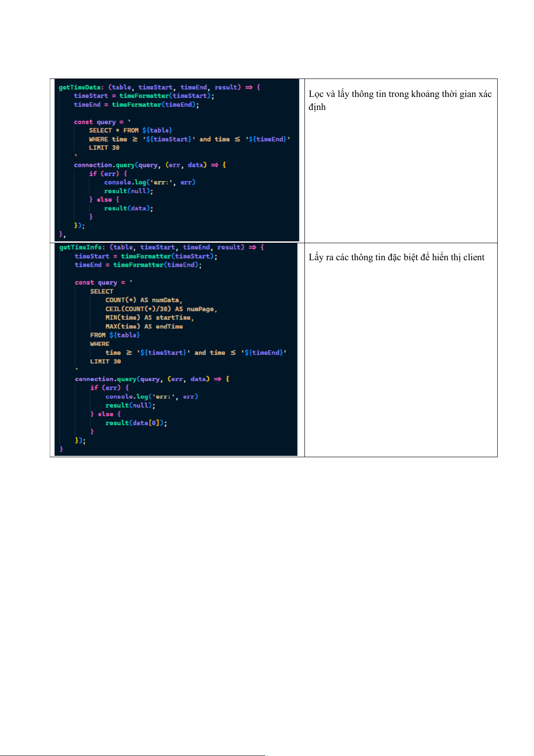
Task: Click connection.query in the getTimeInfo block
Action: click(x=105, y=379)
